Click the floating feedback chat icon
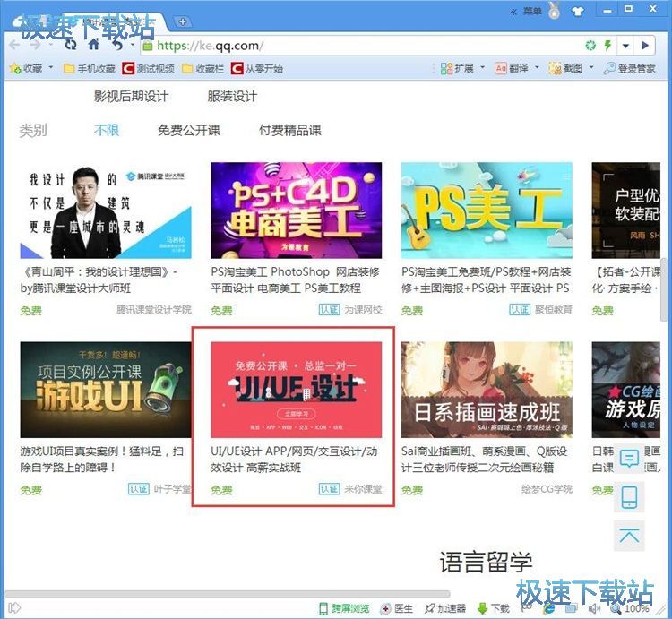The image size is (672, 619). 629,459
